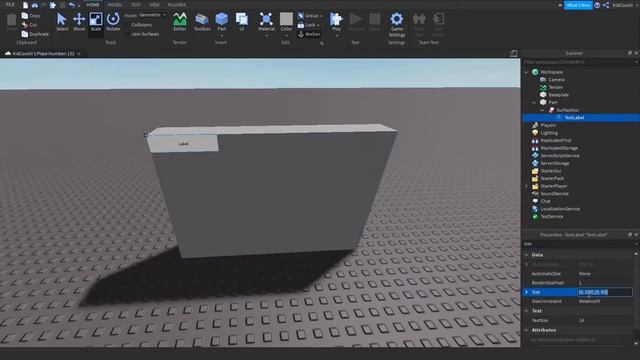Switch to the VIEW ribbon tab
640x360 pixels.
click(x=154, y=5)
